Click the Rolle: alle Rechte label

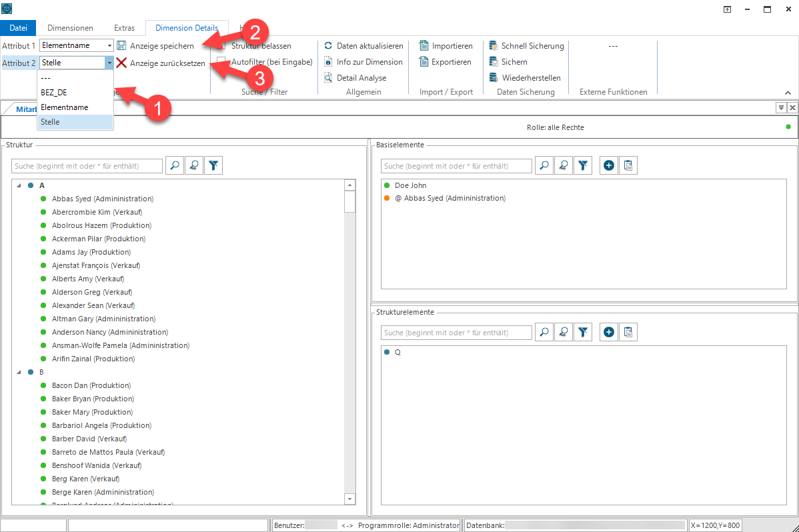click(x=556, y=127)
